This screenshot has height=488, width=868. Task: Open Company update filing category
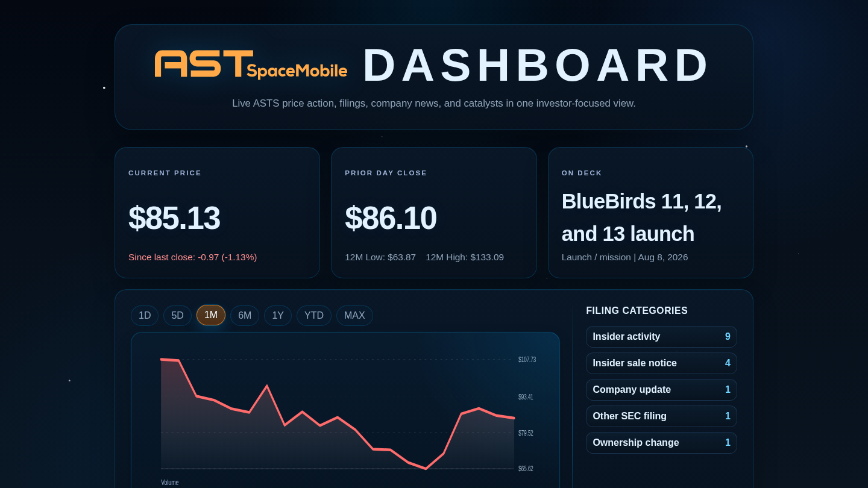click(661, 390)
